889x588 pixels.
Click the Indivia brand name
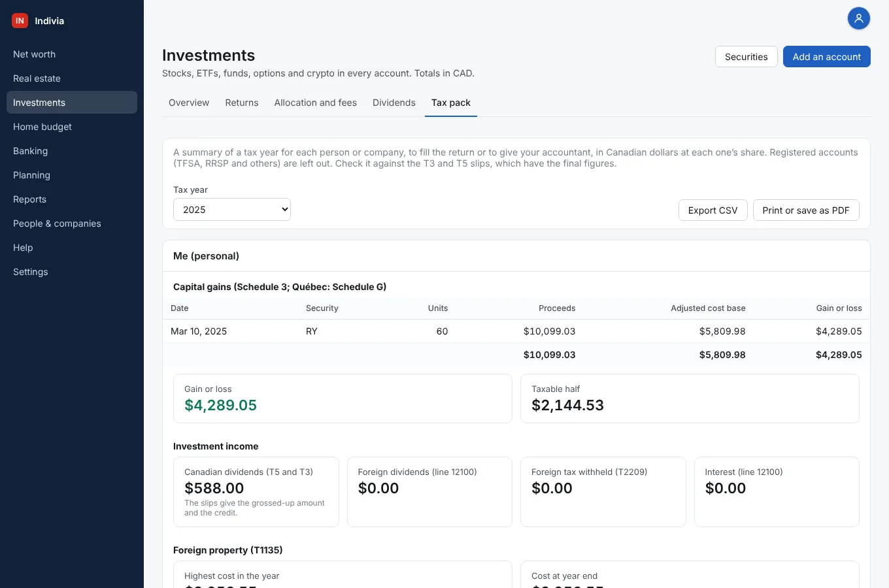[x=50, y=21]
